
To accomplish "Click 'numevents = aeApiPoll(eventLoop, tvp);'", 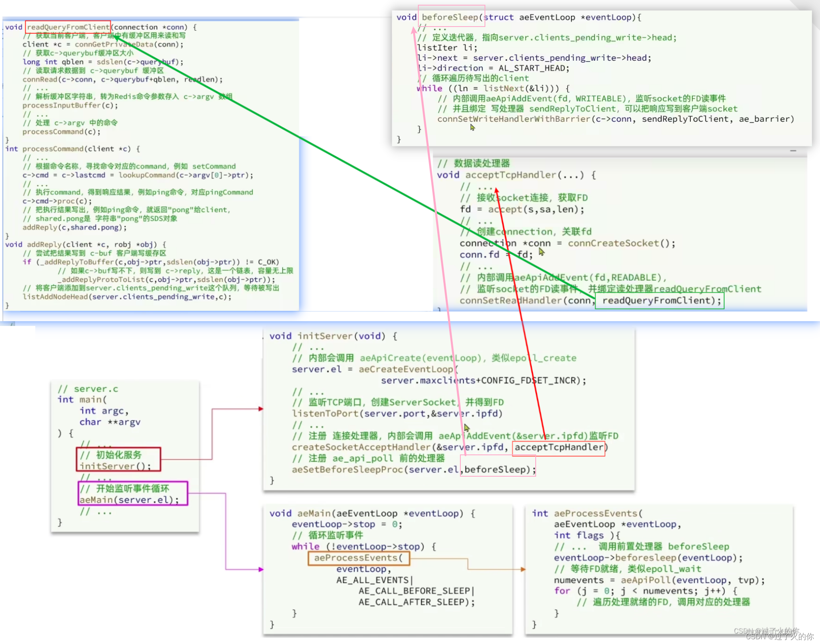I will point(659,580).
